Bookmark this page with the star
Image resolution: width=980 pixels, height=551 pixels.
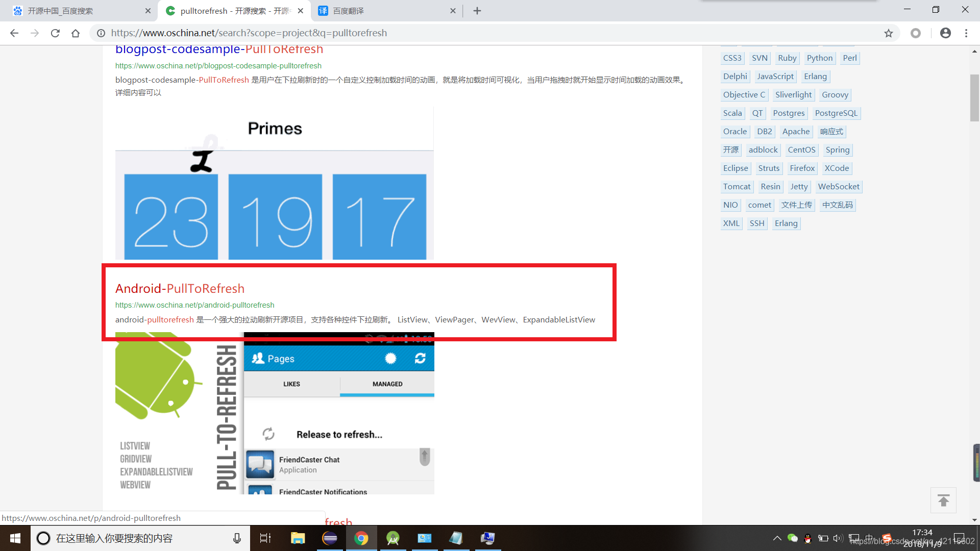pyautogui.click(x=889, y=33)
